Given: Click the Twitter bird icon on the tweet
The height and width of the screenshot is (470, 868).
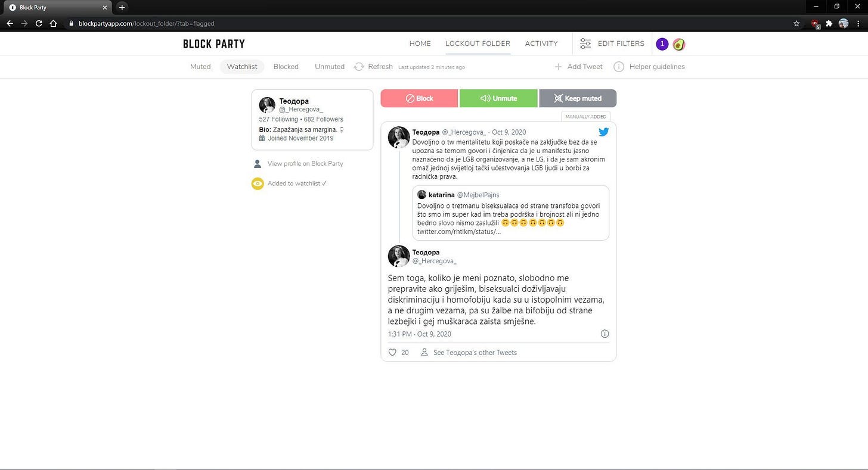Looking at the screenshot, I should [x=603, y=132].
